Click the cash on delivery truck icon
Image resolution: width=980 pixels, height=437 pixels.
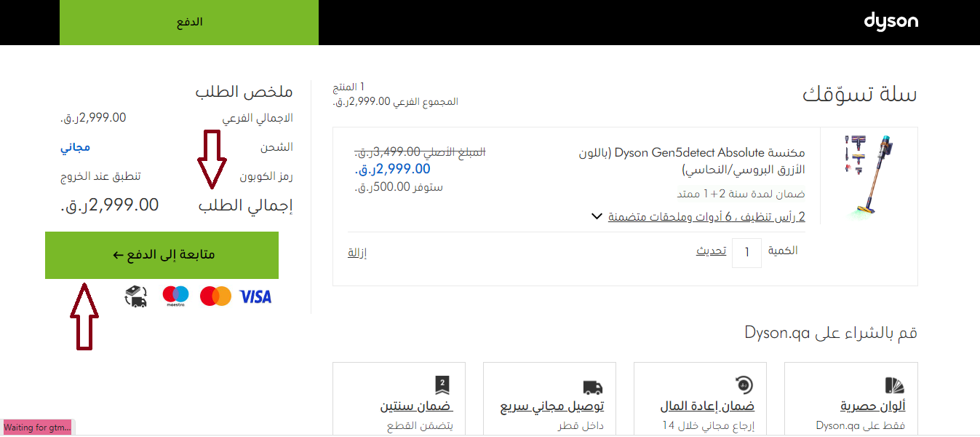point(136,296)
